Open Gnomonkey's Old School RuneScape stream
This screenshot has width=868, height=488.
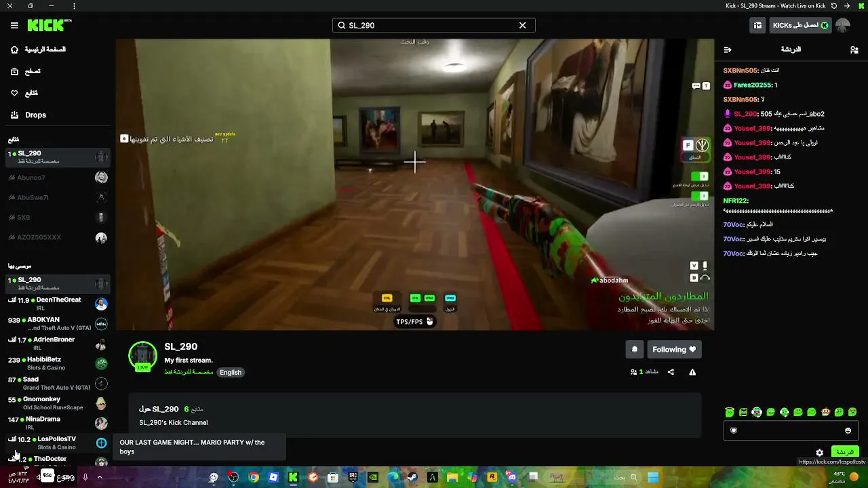point(58,403)
